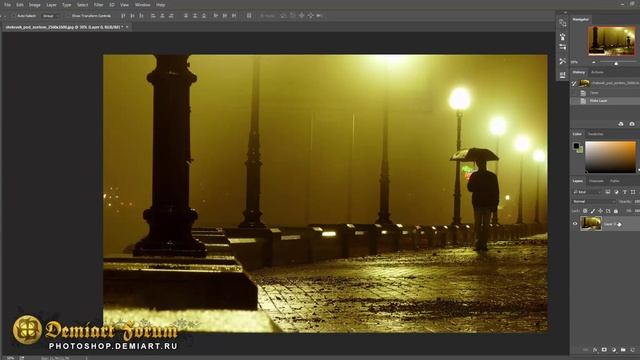Toggle the shape layers filter icon
This screenshot has width=640, height=360.
(633, 192)
